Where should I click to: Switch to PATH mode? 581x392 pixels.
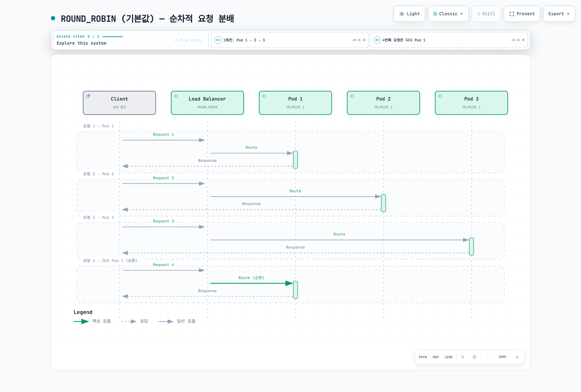[x=423, y=357]
